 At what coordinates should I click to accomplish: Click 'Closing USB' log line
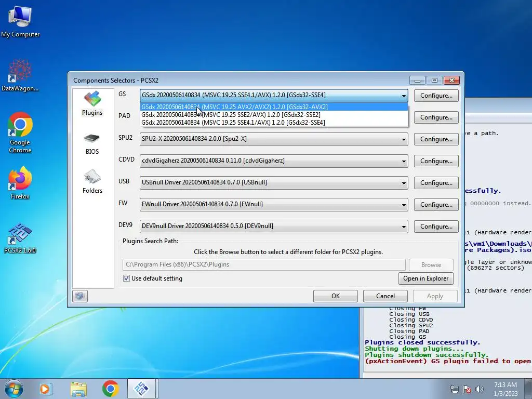click(x=409, y=314)
